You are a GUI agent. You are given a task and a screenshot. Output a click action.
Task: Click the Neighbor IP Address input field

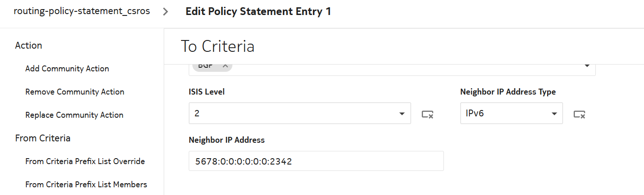[x=316, y=161]
